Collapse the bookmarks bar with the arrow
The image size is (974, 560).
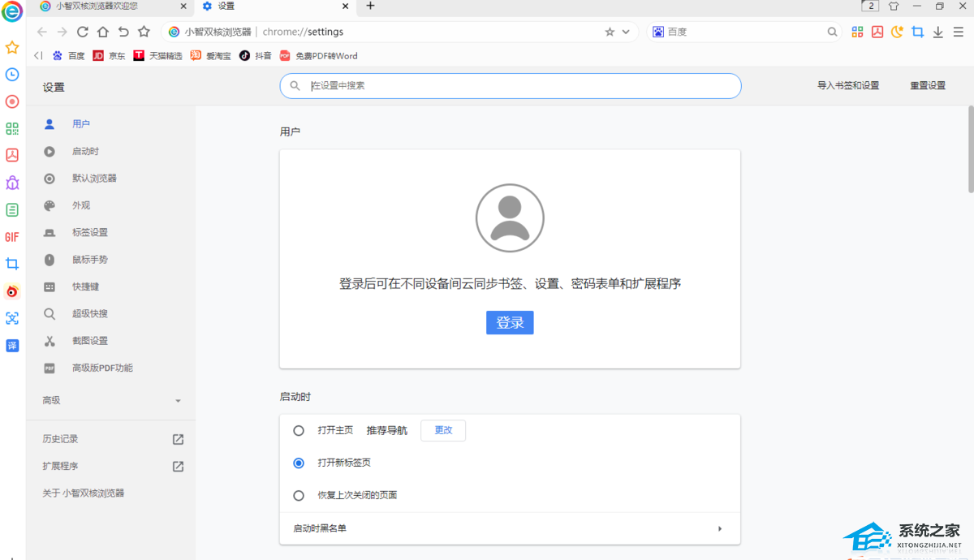tap(38, 56)
